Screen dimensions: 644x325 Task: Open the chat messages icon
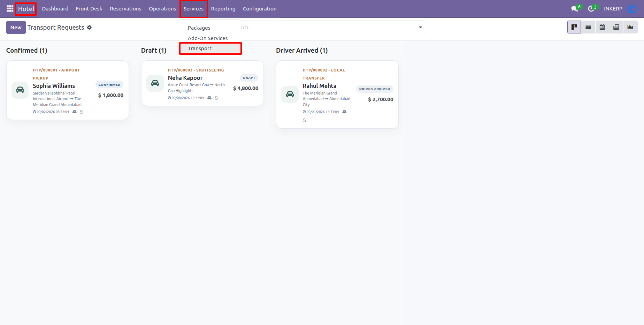[x=575, y=9]
